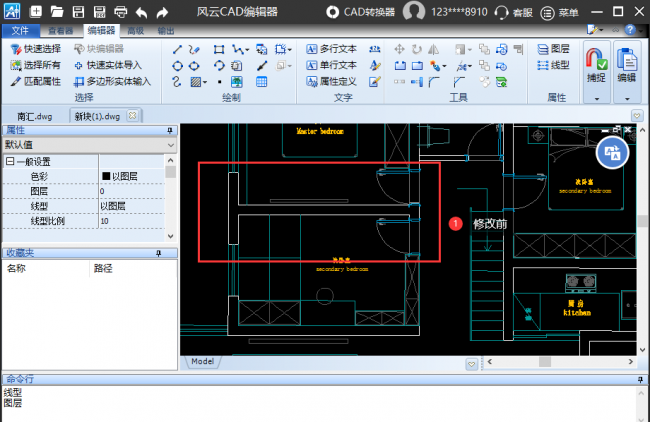This screenshot has height=422, width=650.
Task: Click the Undo arrow in title bar
Action: click(141, 12)
